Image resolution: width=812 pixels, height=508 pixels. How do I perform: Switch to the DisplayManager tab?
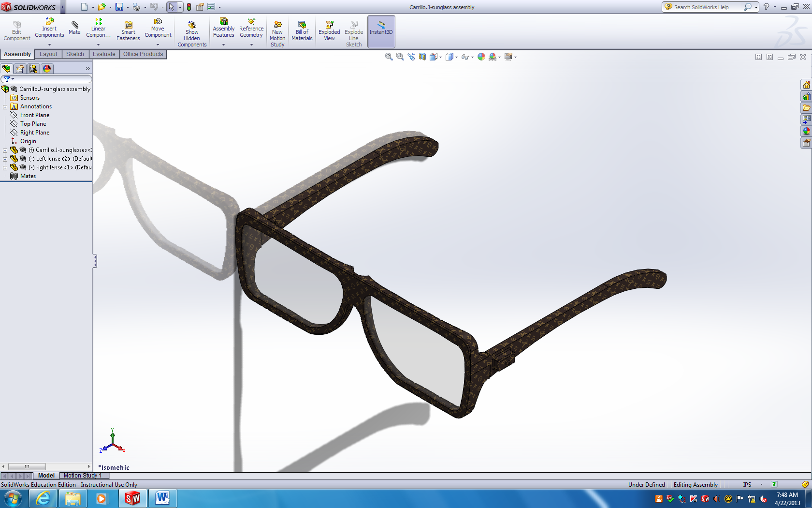pyautogui.click(x=47, y=69)
